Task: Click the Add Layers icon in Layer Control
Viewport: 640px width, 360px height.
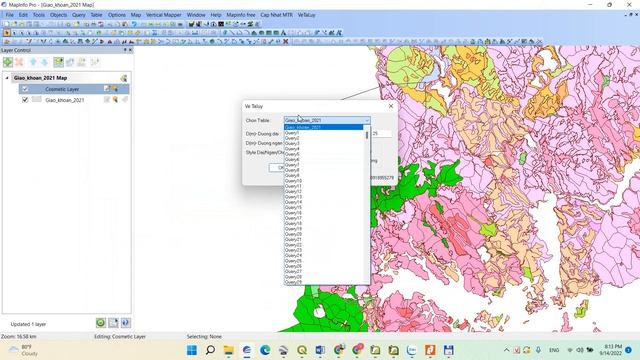Action: 8,62
